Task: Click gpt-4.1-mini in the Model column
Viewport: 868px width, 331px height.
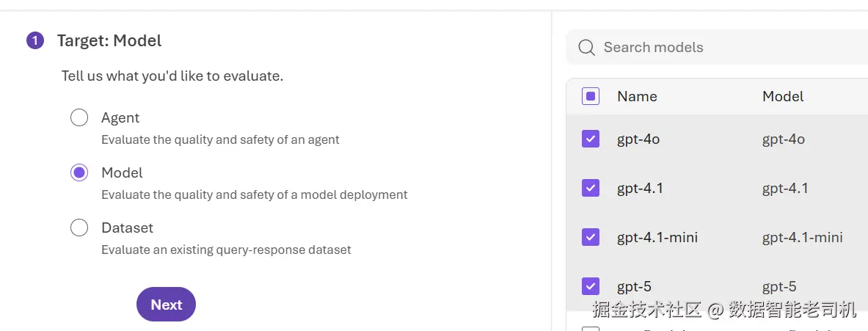Action: click(803, 238)
